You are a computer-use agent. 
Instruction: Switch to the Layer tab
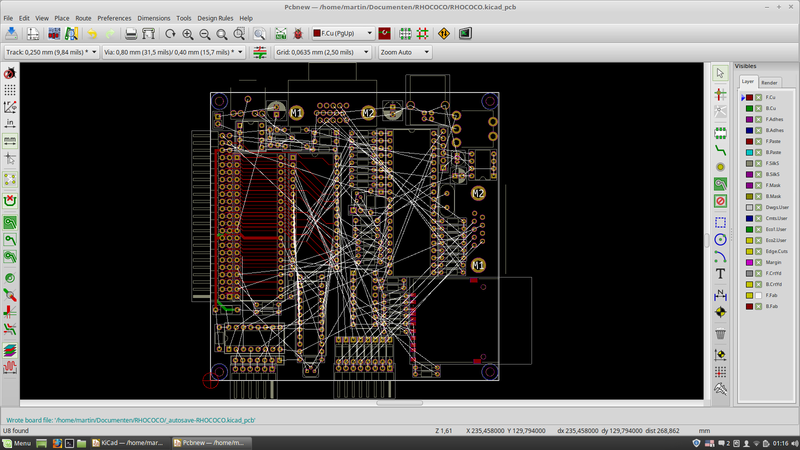748,82
